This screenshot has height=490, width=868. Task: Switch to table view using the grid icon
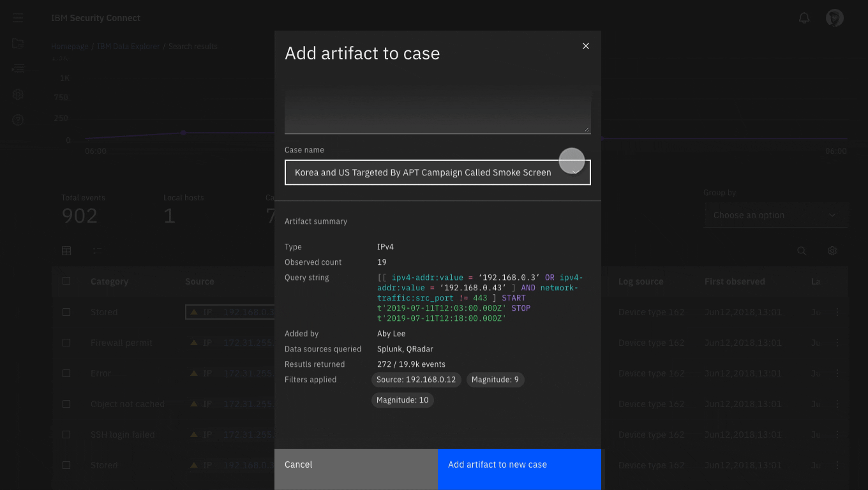point(66,251)
